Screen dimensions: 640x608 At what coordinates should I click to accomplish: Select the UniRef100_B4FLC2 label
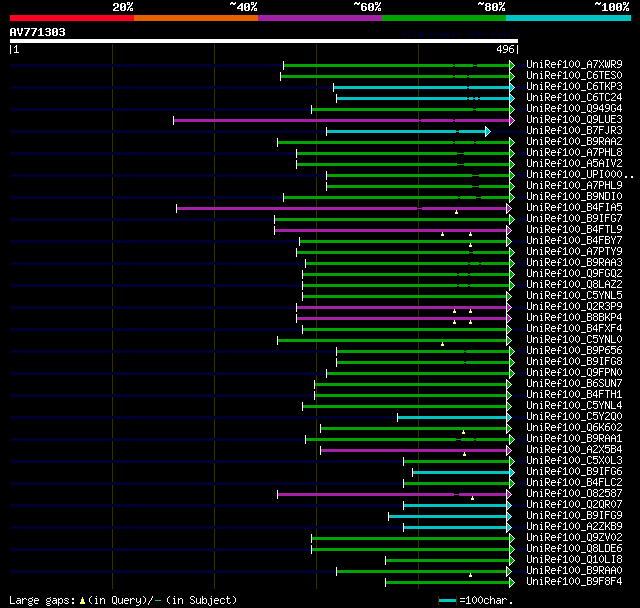574,483
